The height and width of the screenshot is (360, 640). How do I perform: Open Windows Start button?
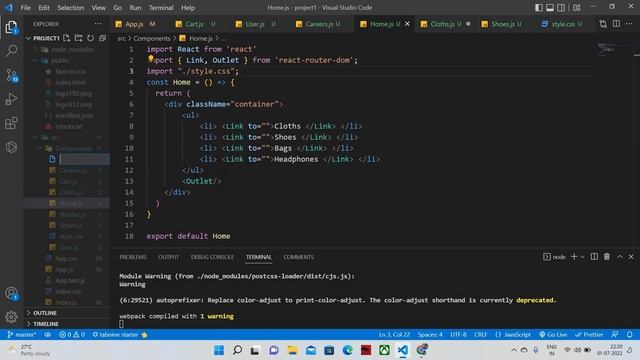pyautogui.click(x=219, y=350)
